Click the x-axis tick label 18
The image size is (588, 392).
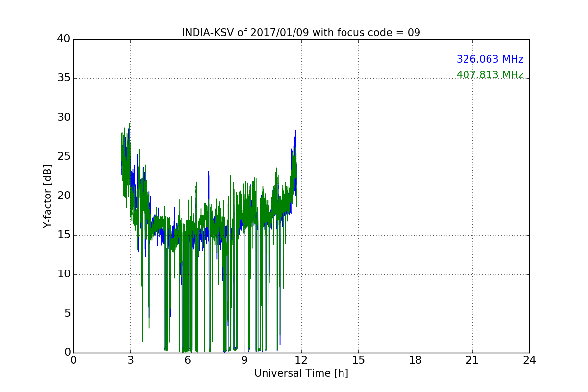coord(416,360)
